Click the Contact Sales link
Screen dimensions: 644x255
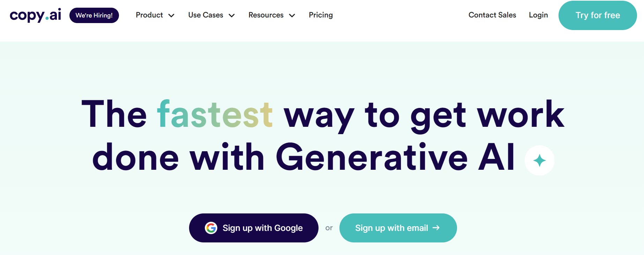pyautogui.click(x=492, y=15)
